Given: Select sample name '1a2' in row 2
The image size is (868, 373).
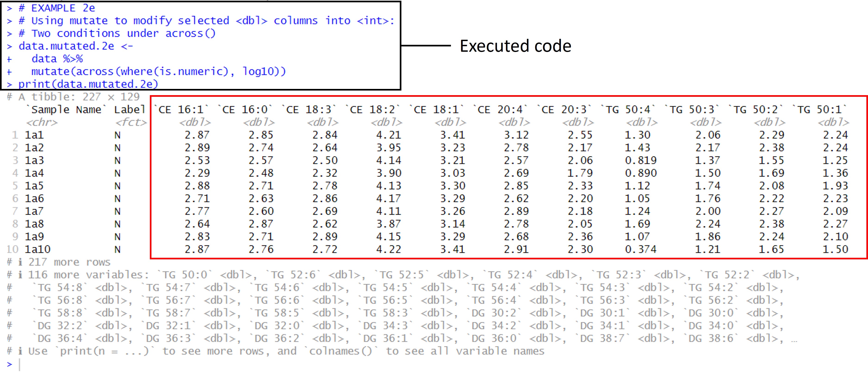Looking at the screenshot, I should click(34, 148).
